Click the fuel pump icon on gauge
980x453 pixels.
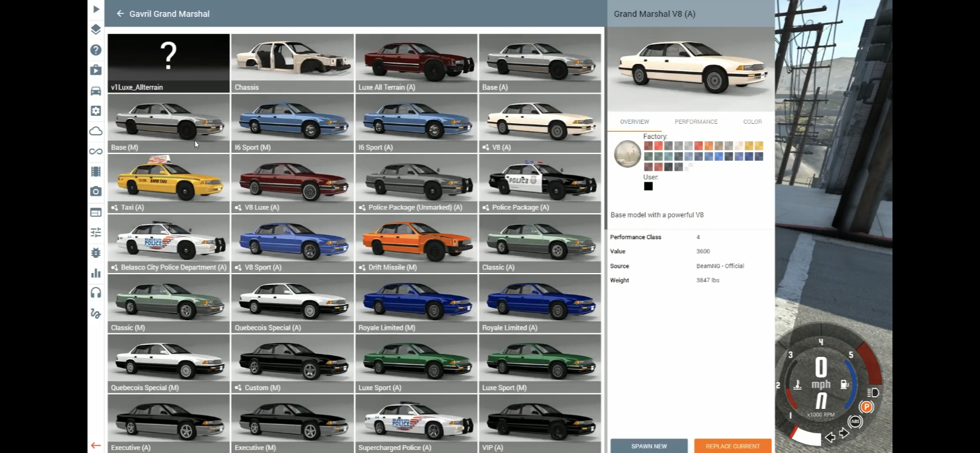coord(845,384)
